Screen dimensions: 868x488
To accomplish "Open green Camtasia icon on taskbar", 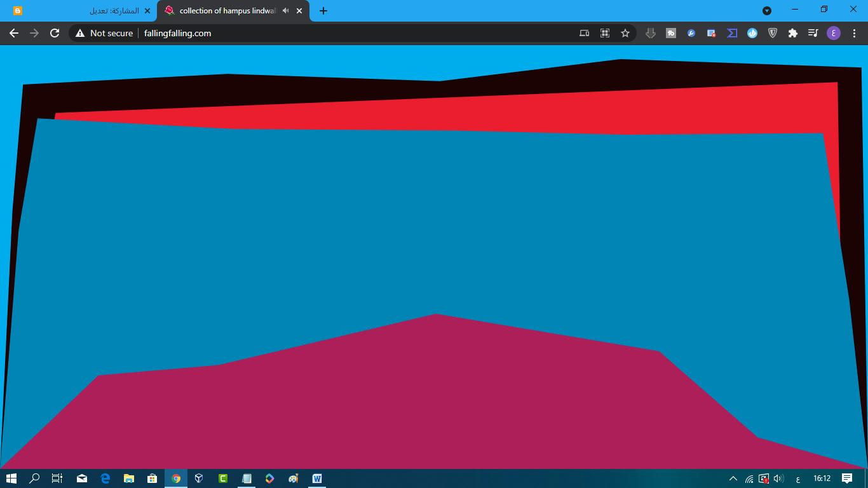I will tap(223, 478).
